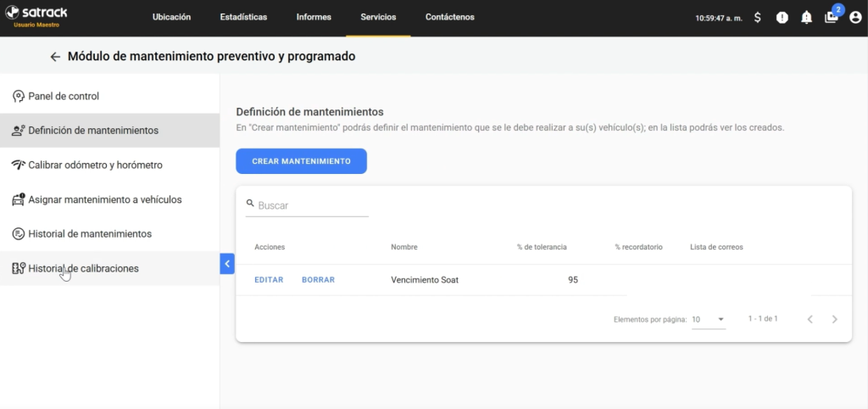Open the billing dollar sign icon
This screenshot has height=409, width=868.
pyautogui.click(x=757, y=18)
